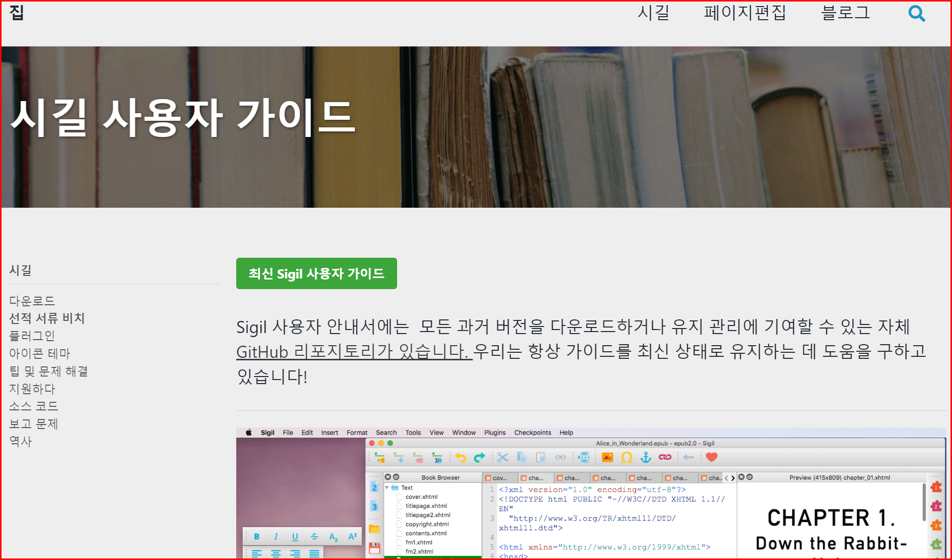
Task: Open the 지원하다 sidebar link
Action: click(32, 389)
